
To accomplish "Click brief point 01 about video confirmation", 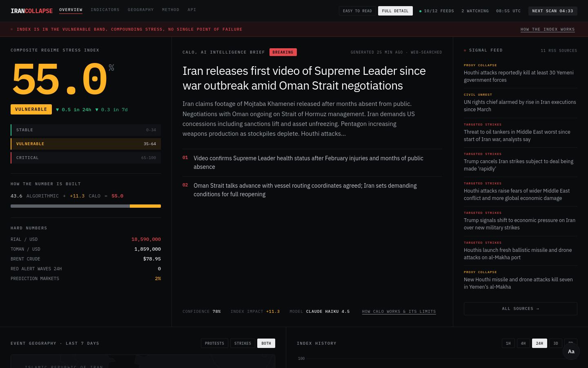I will click(312, 162).
